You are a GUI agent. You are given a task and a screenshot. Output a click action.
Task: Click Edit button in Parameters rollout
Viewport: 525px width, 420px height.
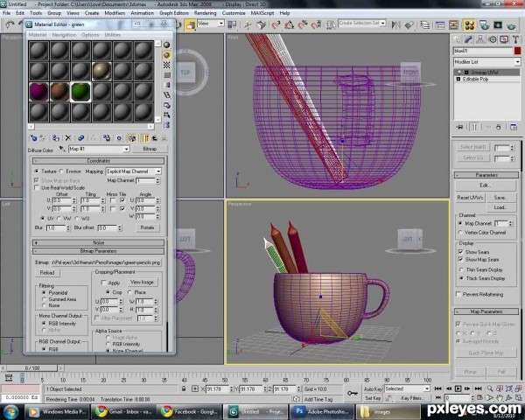tap(486, 185)
